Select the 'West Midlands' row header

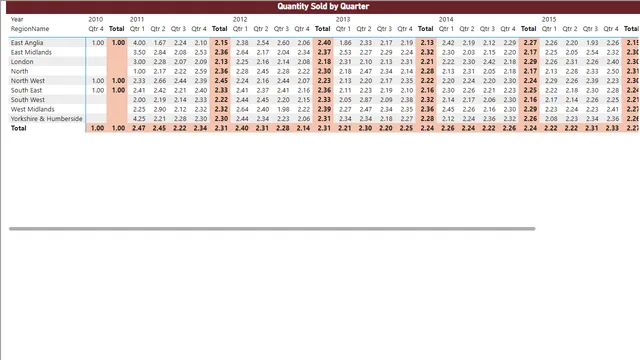32,109
